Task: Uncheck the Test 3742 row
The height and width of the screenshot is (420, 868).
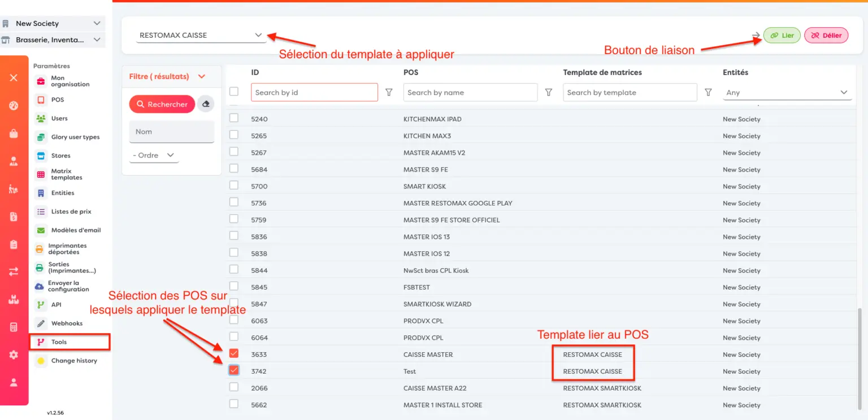Action: pos(234,370)
